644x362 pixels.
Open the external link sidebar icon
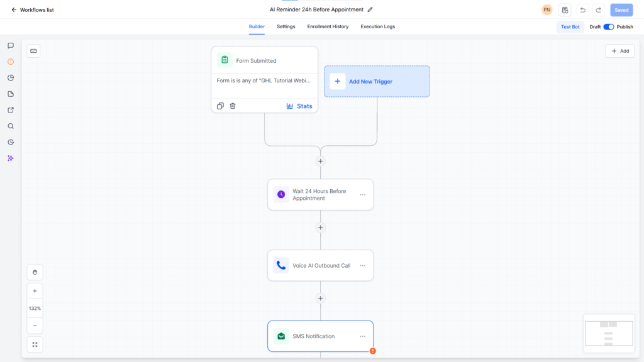[x=11, y=110]
